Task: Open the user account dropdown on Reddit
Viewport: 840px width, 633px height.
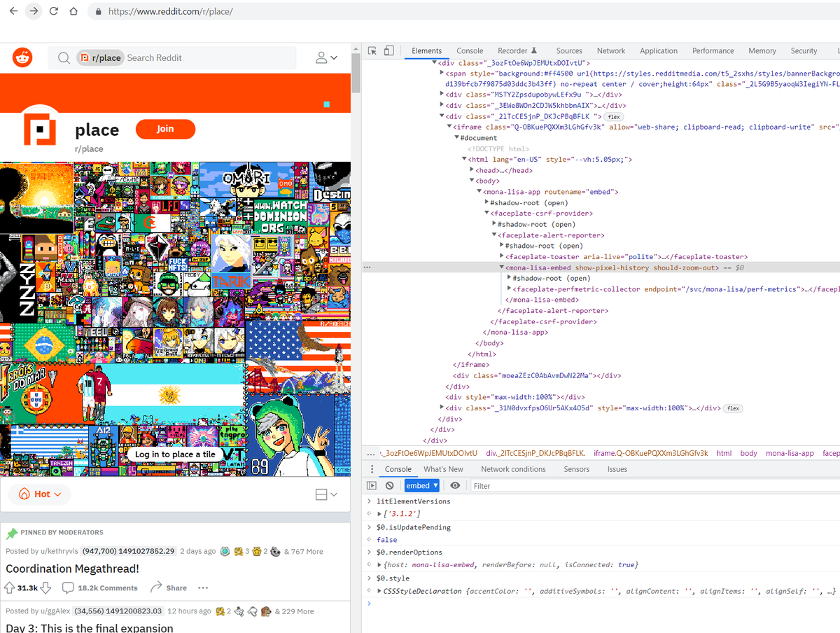Action: (326, 57)
